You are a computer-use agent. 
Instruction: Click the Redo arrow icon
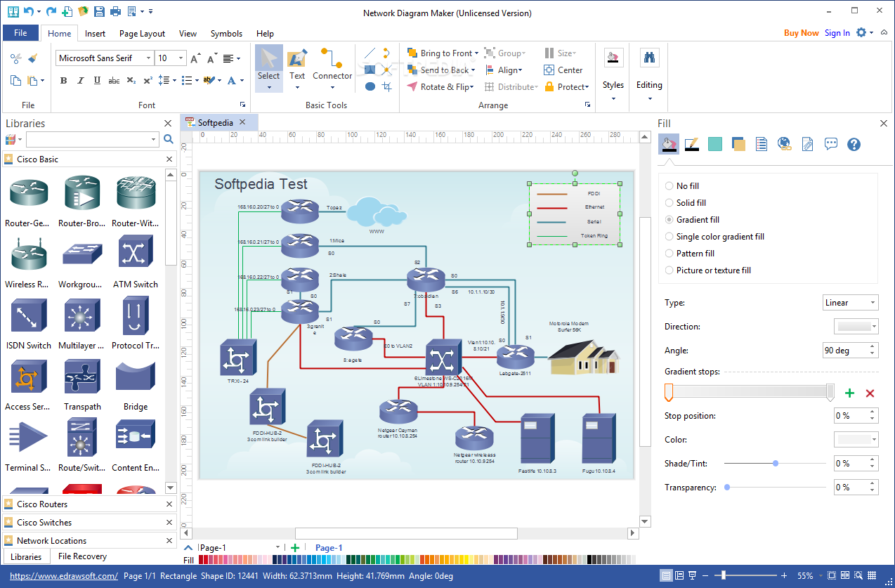pos(51,11)
